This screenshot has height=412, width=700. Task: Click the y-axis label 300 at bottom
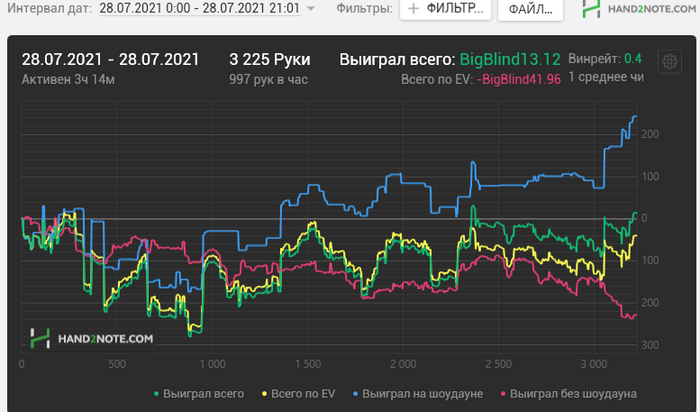[650, 345]
